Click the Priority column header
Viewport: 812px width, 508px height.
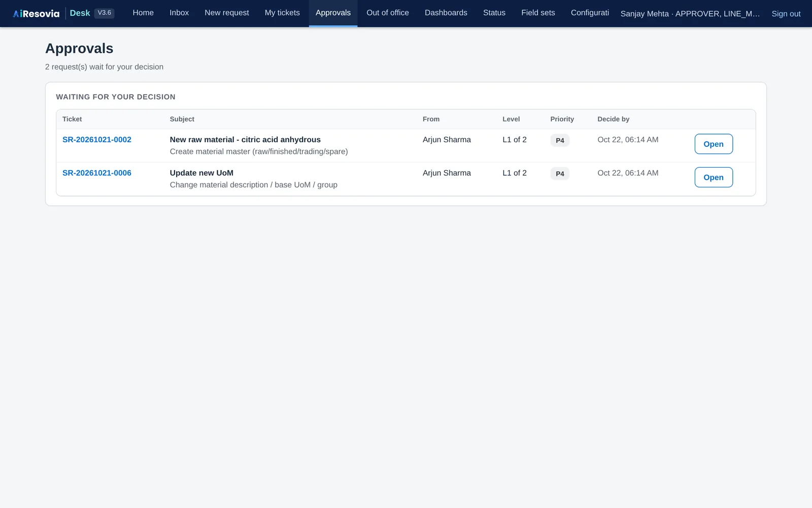pyautogui.click(x=562, y=119)
